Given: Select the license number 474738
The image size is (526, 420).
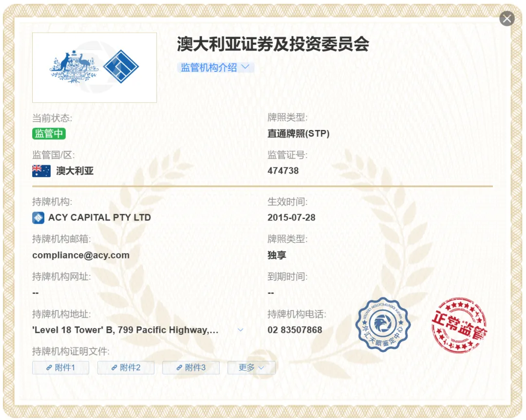Looking at the screenshot, I should click(283, 171).
